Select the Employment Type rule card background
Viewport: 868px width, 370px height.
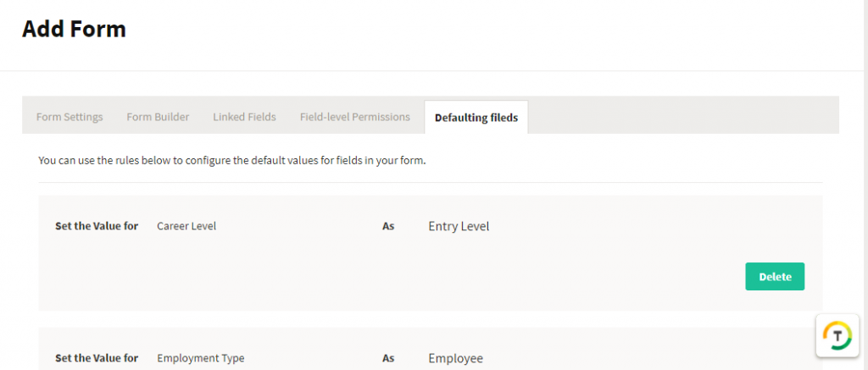[x=430, y=349]
